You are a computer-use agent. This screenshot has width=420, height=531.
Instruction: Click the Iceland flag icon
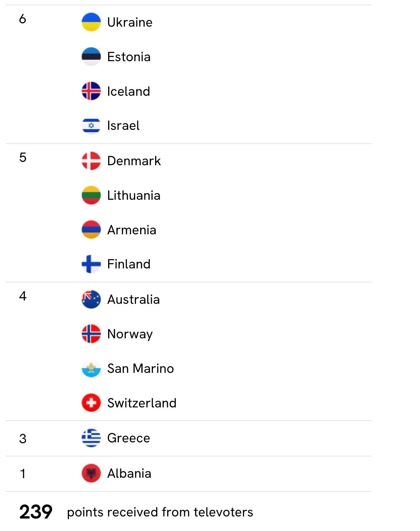[91, 91]
